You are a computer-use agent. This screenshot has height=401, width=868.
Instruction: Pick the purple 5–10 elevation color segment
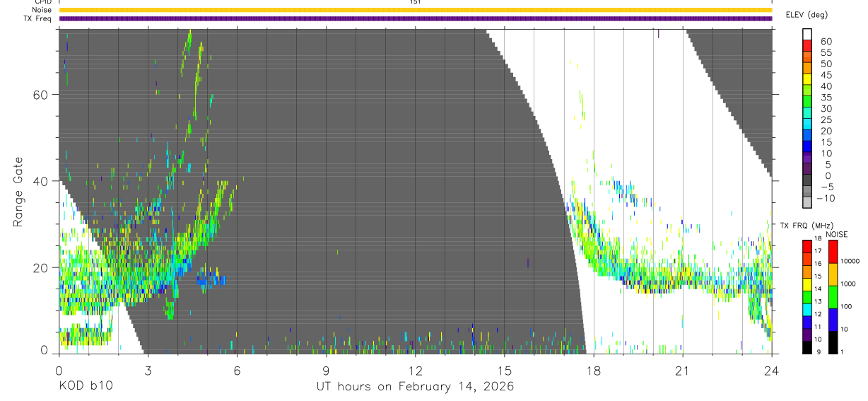(x=807, y=158)
